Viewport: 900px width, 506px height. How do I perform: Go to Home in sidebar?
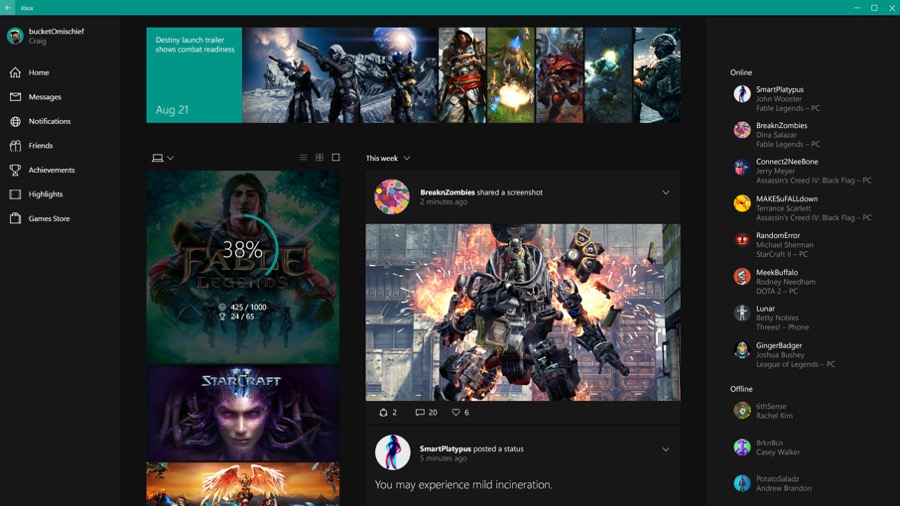click(38, 72)
